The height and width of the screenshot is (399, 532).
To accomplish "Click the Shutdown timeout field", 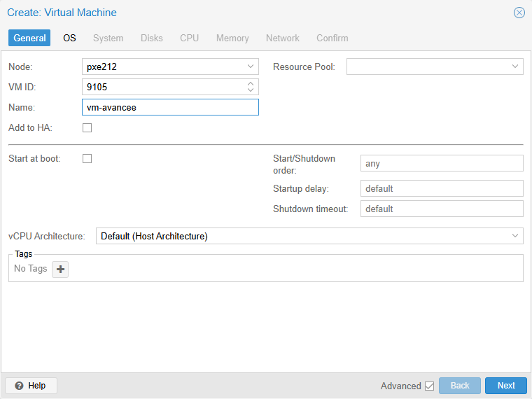I will click(x=442, y=209).
